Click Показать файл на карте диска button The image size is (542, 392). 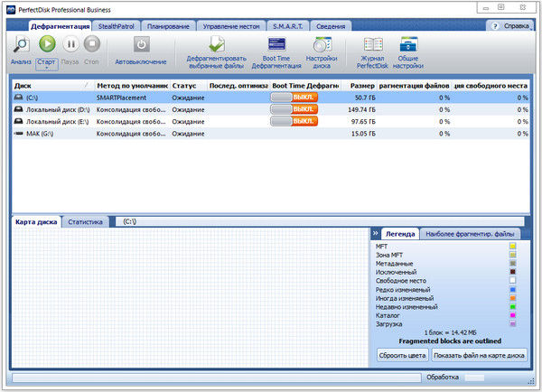coord(480,356)
